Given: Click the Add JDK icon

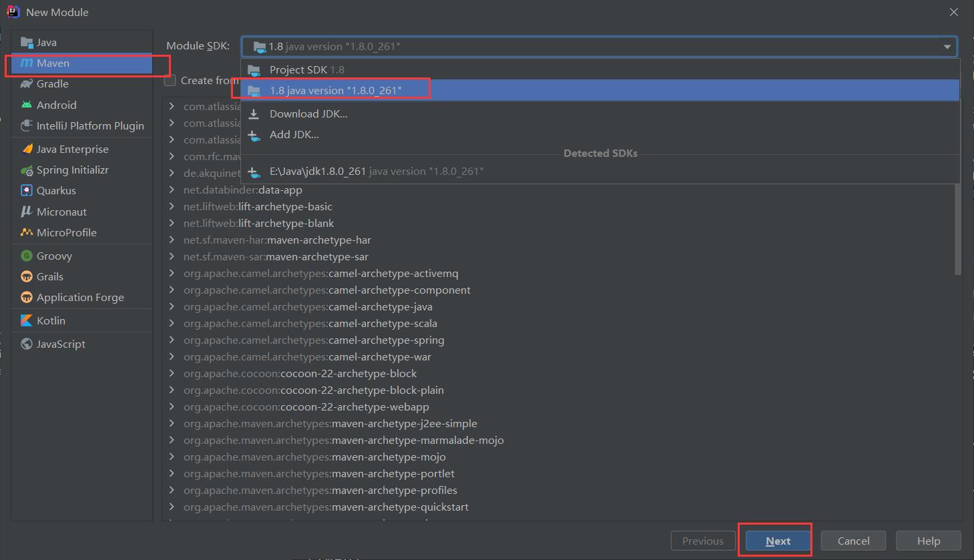Looking at the screenshot, I should 254,135.
